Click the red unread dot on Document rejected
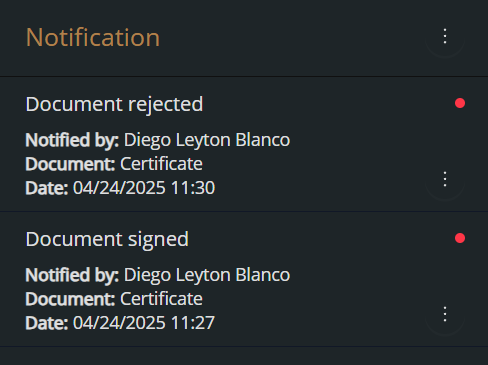The height and width of the screenshot is (365, 488). [x=460, y=103]
